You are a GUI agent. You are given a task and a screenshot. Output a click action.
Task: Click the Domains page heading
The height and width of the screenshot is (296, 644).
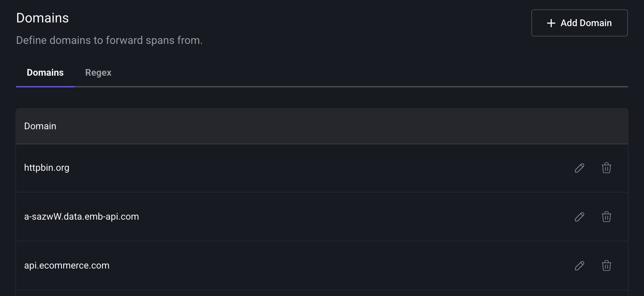pos(42,18)
